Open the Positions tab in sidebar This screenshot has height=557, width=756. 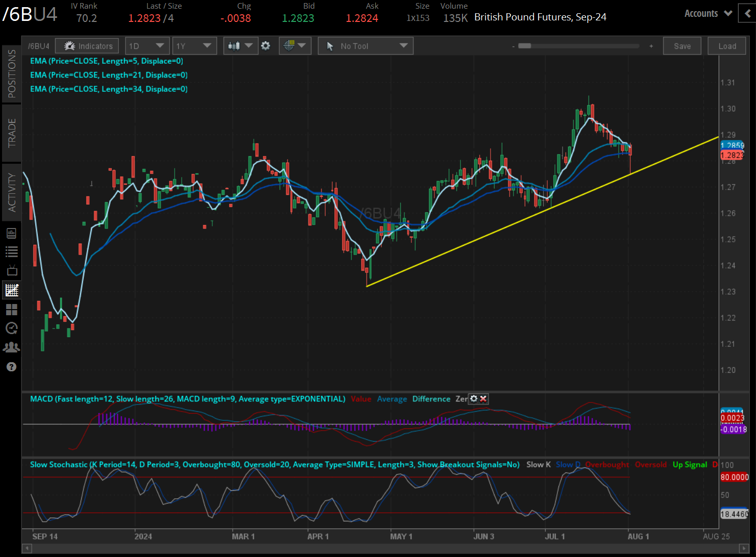pos(11,74)
